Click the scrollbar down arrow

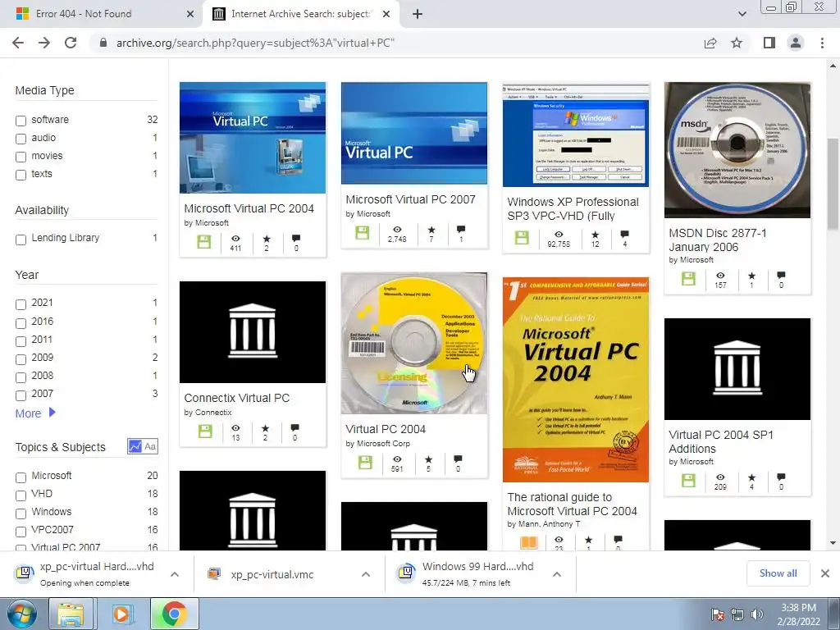coord(833,543)
